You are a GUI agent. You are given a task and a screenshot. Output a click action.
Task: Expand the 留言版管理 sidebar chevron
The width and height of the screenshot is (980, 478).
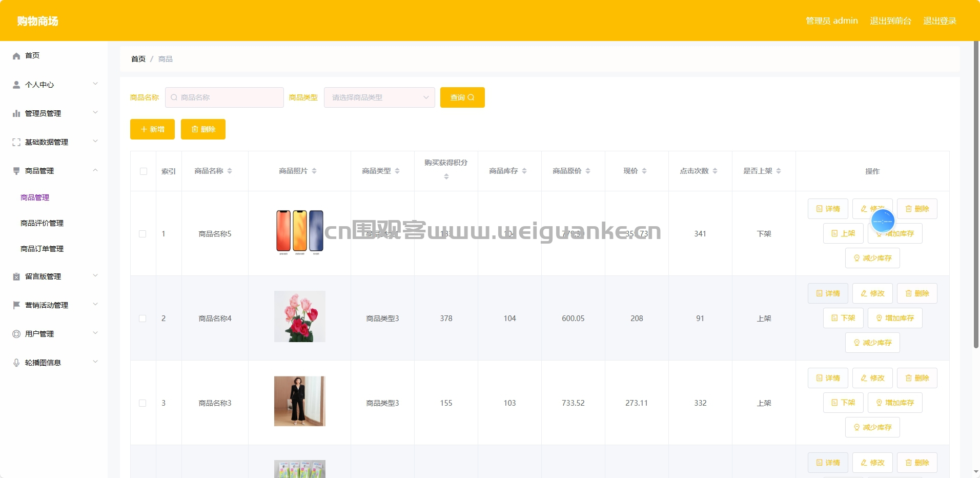coord(95,276)
